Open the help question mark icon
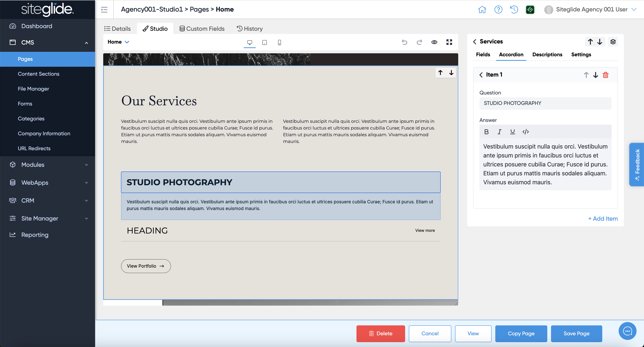Image resolution: width=644 pixels, height=347 pixels. [x=498, y=10]
